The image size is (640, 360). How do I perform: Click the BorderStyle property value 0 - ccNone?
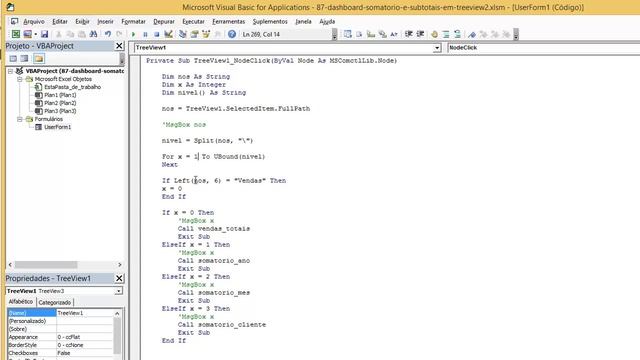(84, 345)
